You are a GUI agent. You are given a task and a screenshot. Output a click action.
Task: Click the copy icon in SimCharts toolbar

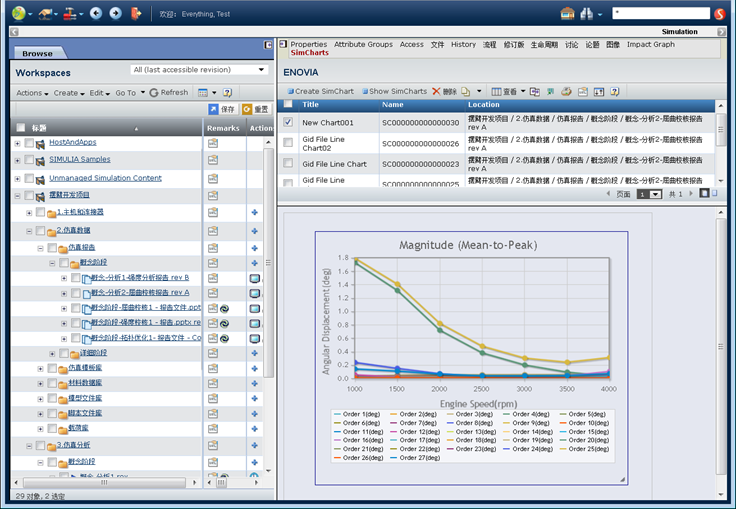[465, 92]
